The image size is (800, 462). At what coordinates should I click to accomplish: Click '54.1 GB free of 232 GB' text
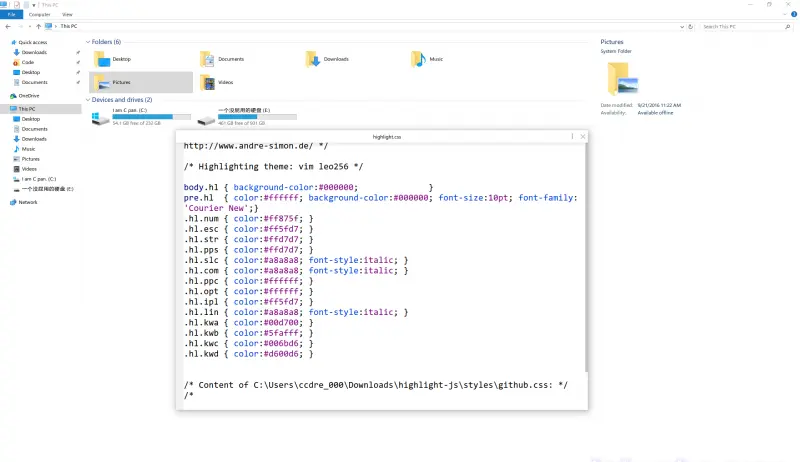[x=136, y=123]
